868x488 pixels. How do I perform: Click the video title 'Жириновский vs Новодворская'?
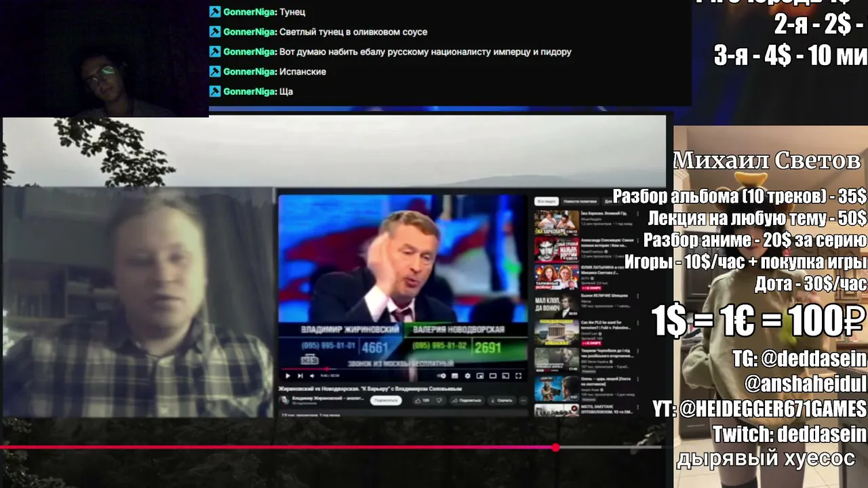tap(370, 389)
